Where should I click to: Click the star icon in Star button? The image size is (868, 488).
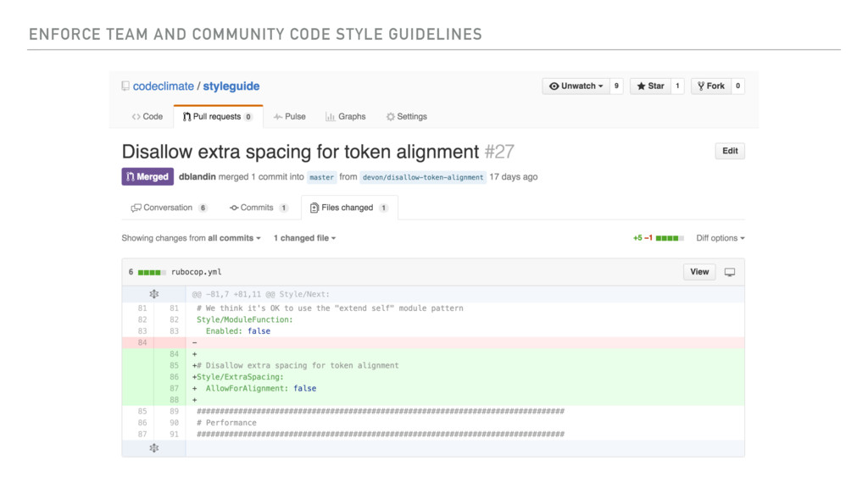[x=641, y=86]
